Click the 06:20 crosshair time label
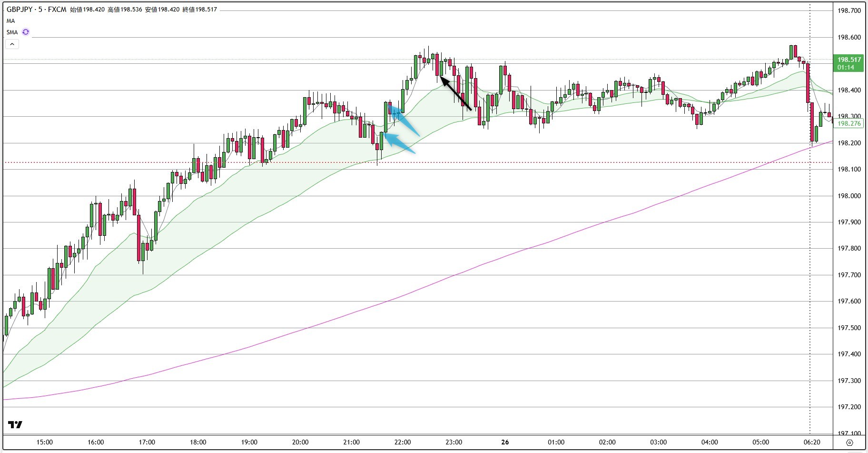868x453 pixels. (812, 442)
